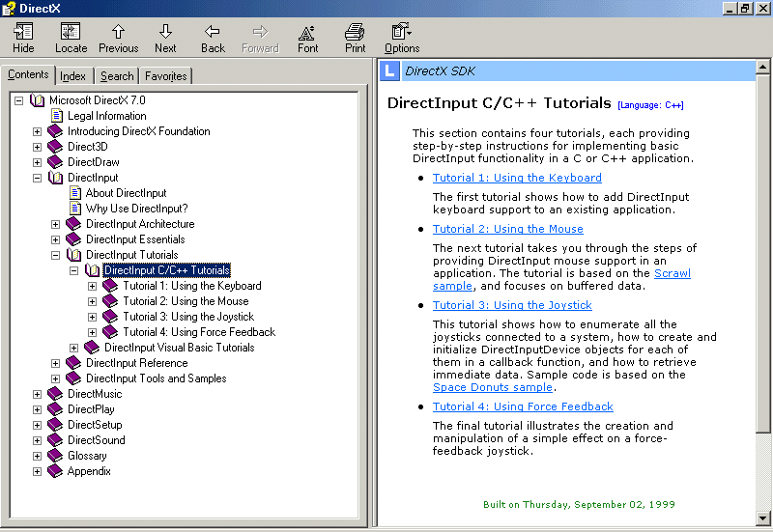The height and width of the screenshot is (532, 773).
Task: Select Legal Information in contents tree
Action: tap(106, 116)
